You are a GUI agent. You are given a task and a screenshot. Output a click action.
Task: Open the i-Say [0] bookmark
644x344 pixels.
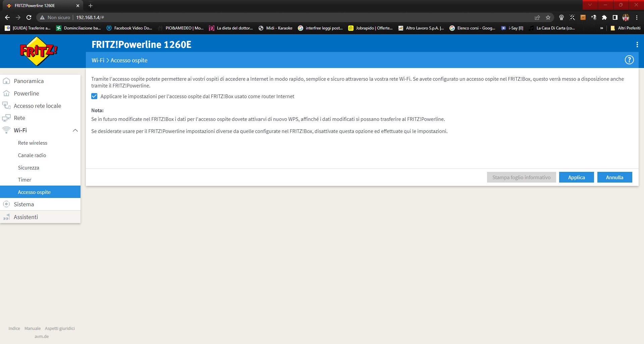(512, 28)
